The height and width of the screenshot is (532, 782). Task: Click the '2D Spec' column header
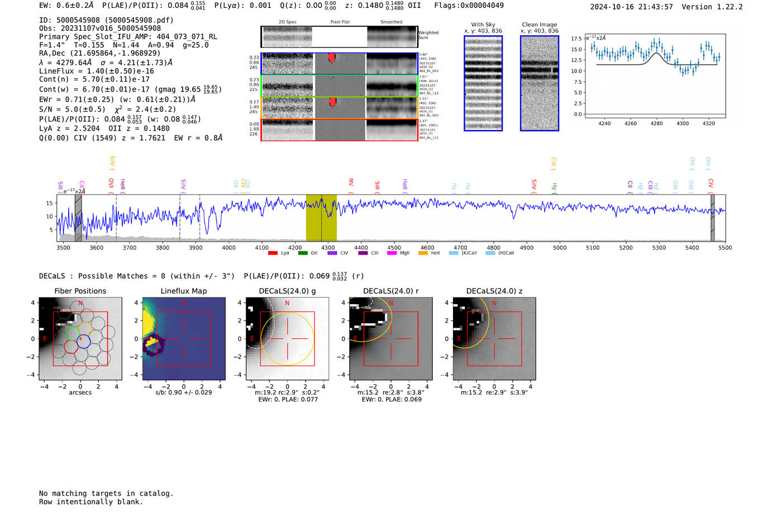pyautogui.click(x=288, y=22)
